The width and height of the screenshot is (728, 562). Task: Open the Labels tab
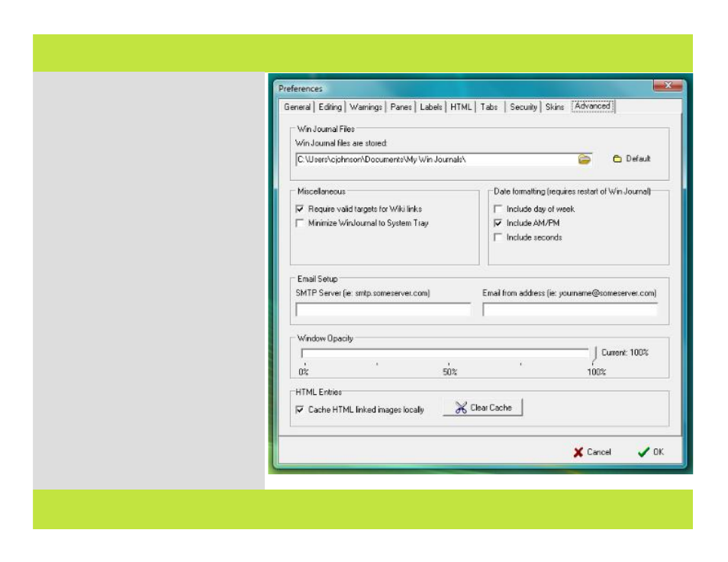[x=431, y=108]
